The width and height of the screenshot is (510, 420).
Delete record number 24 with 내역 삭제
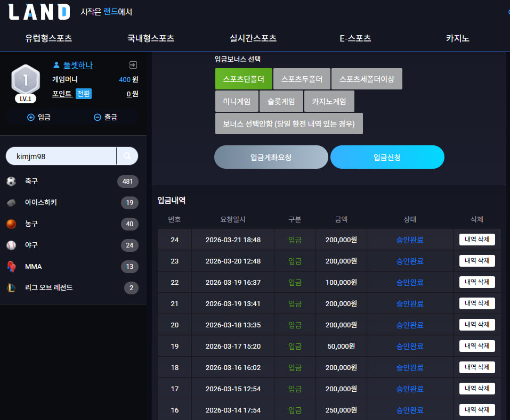tap(477, 240)
